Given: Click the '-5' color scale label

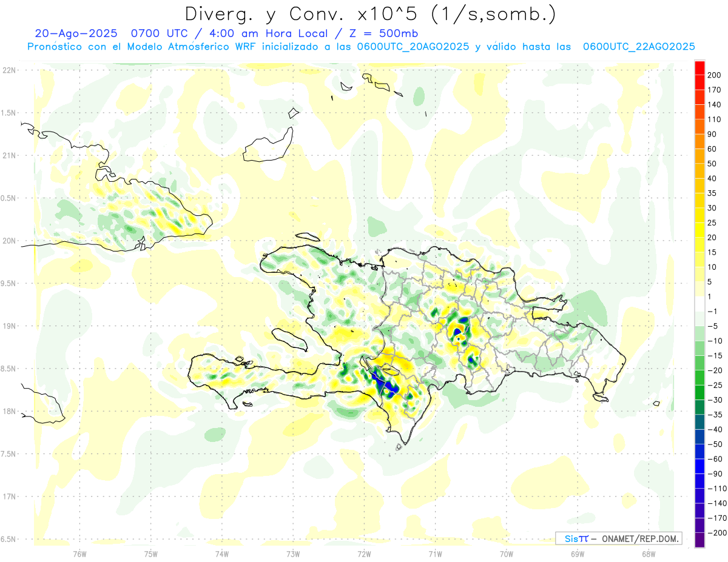Looking at the screenshot, I should coord(714,326).
